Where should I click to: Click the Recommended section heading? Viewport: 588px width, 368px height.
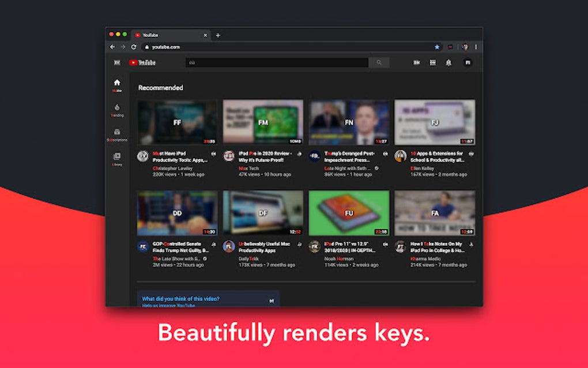160,88
